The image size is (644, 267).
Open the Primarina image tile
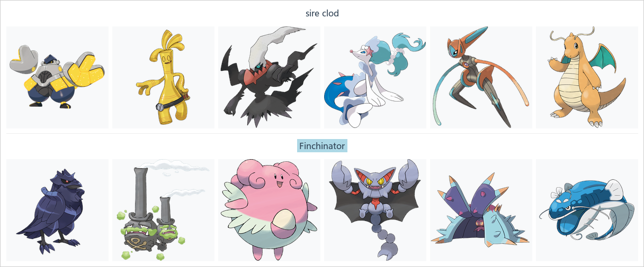coord(375,77)
